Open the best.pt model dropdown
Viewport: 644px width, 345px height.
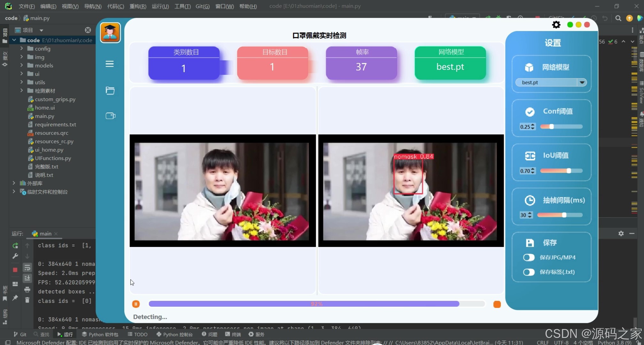[582, 82]
